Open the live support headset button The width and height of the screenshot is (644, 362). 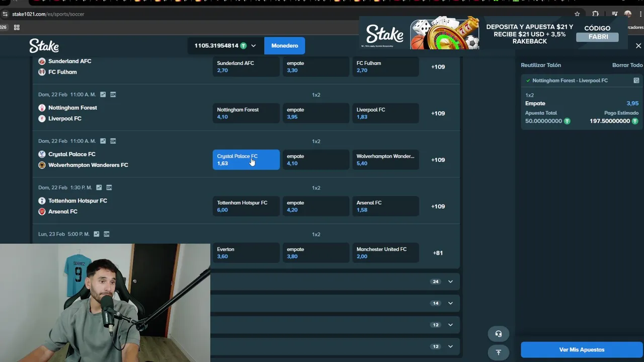(498, 334)
